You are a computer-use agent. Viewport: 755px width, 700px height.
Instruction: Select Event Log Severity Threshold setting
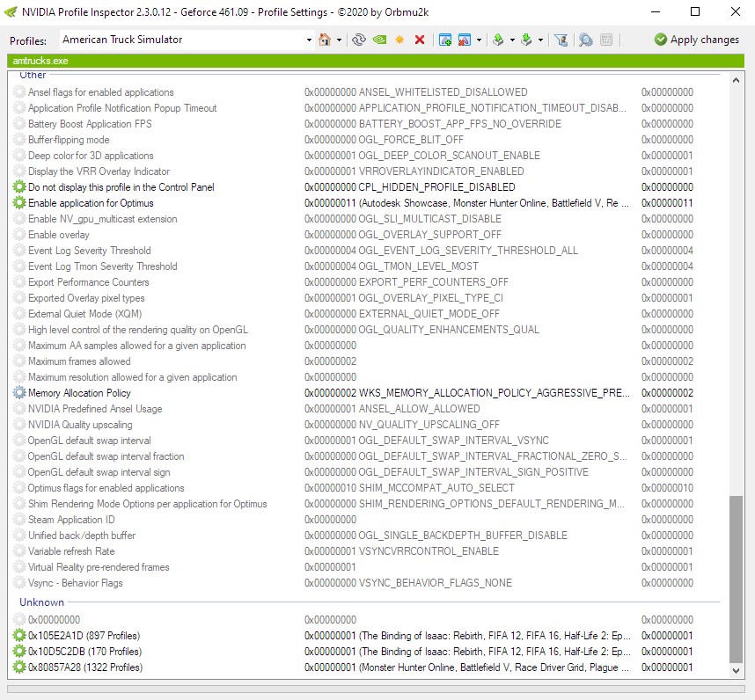(x=367, y=251)
